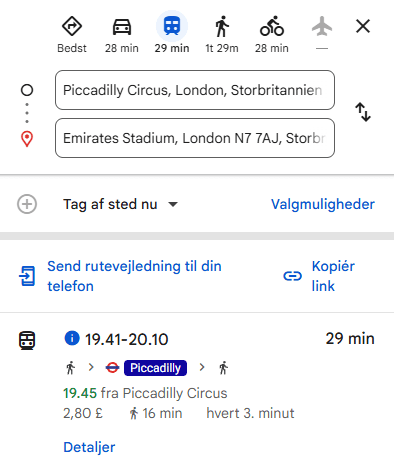Open the blue info icon beside 19.41-20.10
This screenshot has width=394, height=472.
[x=72, y=338]
